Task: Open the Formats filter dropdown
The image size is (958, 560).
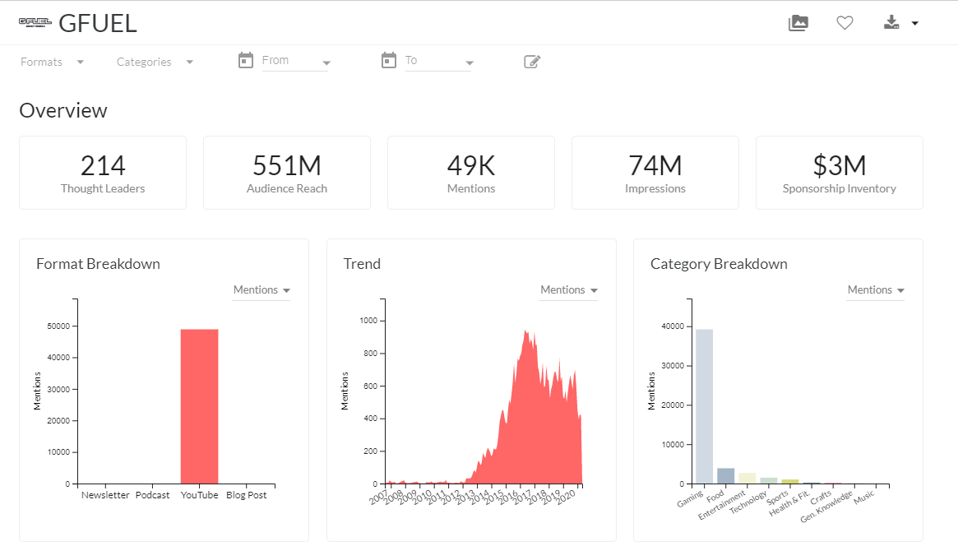Action: pos(52,62)
